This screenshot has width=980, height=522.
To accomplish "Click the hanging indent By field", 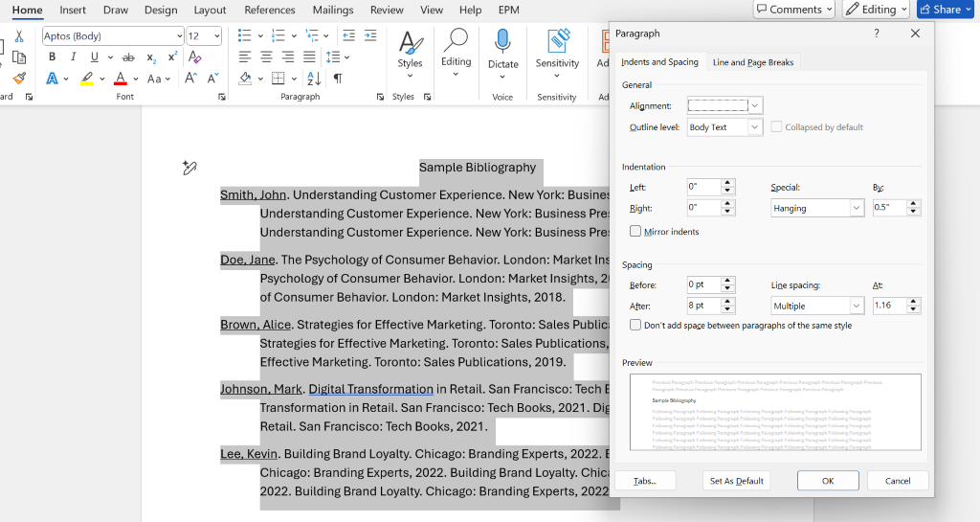I will pyautogui.click(x=889, y=208).
